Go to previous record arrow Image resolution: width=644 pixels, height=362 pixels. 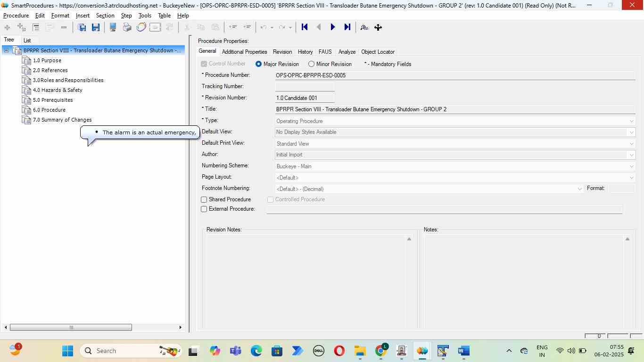pos(319,27)
